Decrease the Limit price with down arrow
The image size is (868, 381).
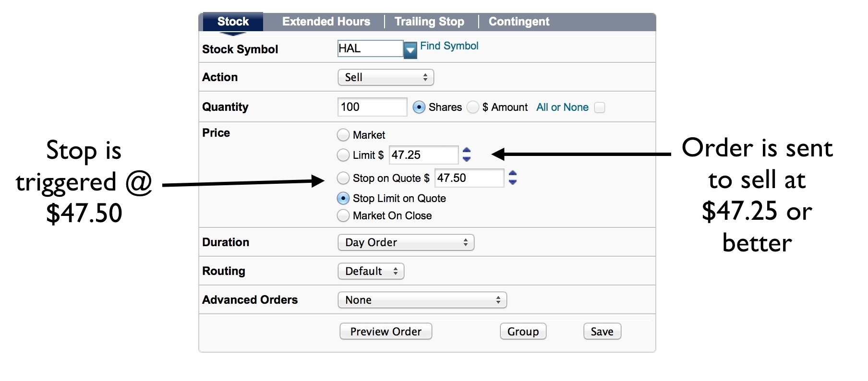click(467, 159)
